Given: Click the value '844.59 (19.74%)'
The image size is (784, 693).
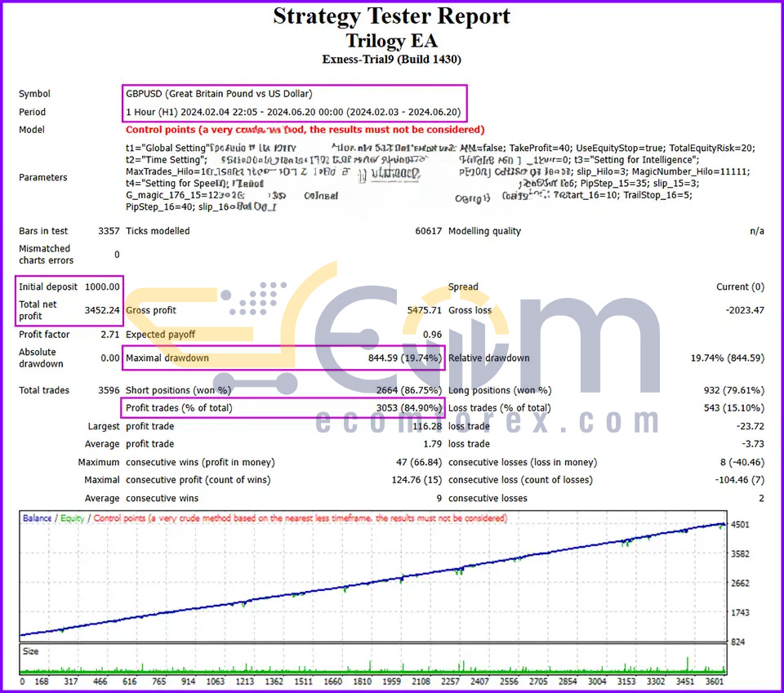Looking at the screenshot, I should pyautogui.click(x=405, y=358).
